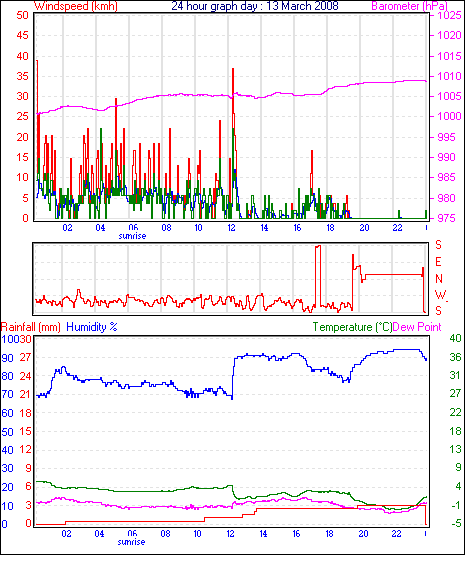This screenshot has width=466, height=563.
Task: Click the N label on wind direction axis
Action: tap(439, 279)
